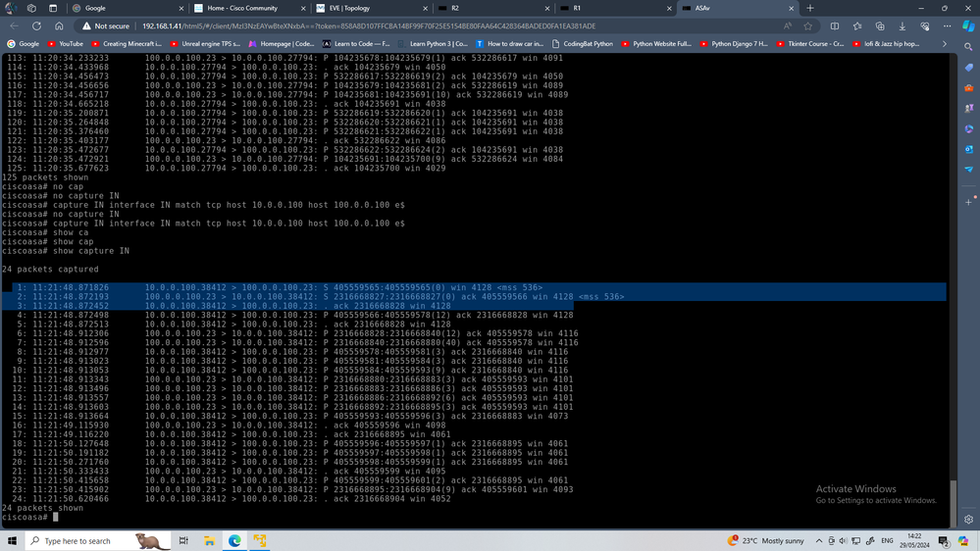
Task: Open Settings and more ellipsis menu
Action: tap(948, 26)
